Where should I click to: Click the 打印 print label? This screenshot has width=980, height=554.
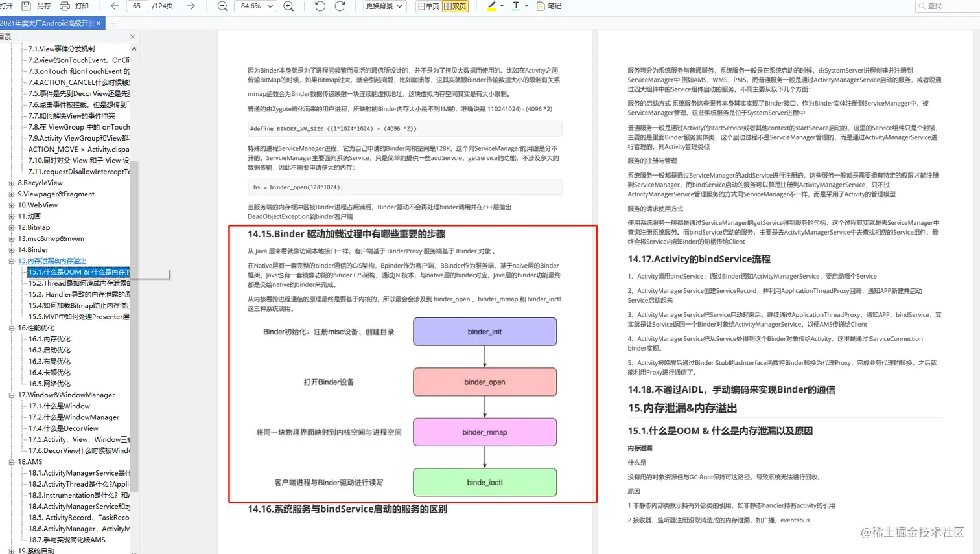point(82,6)
